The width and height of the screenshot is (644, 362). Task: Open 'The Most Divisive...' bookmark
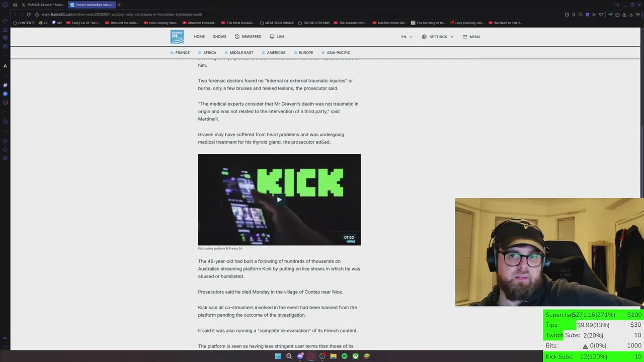click(x=237, y=23)
